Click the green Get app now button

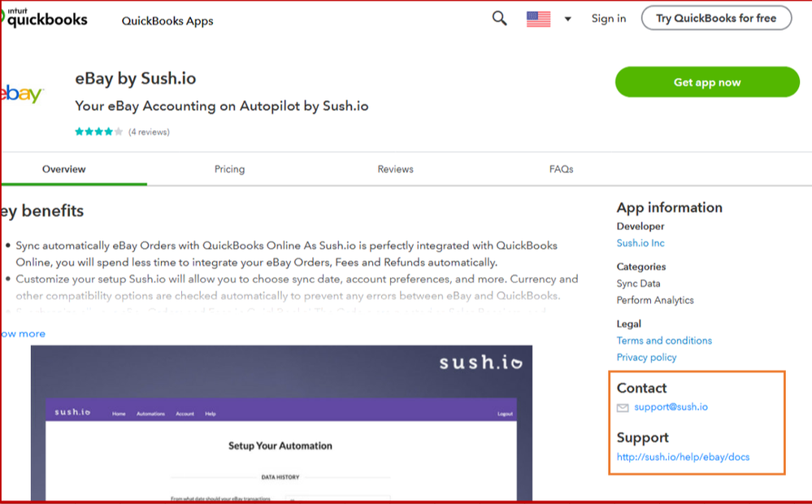coord(707,82)
